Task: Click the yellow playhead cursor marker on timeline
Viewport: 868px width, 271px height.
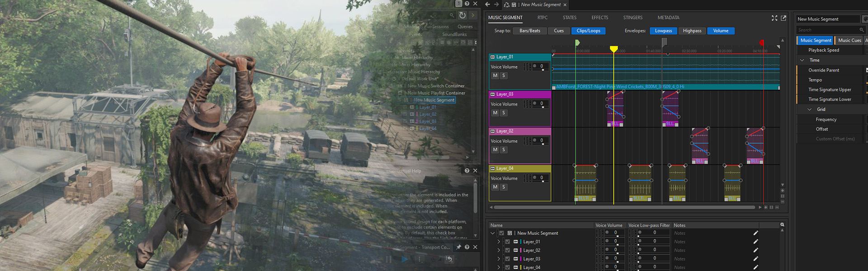Action: [x=613, y=49]
